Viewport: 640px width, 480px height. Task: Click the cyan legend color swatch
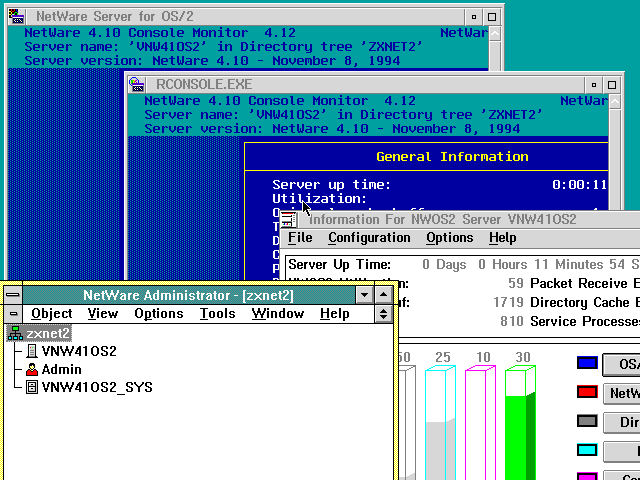pos(587,450)
